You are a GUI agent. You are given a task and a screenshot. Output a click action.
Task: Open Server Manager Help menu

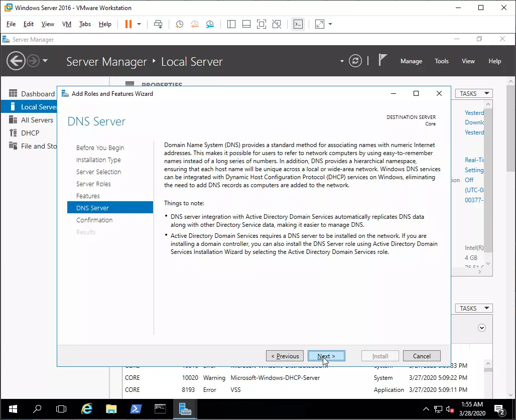click(494, 61)
